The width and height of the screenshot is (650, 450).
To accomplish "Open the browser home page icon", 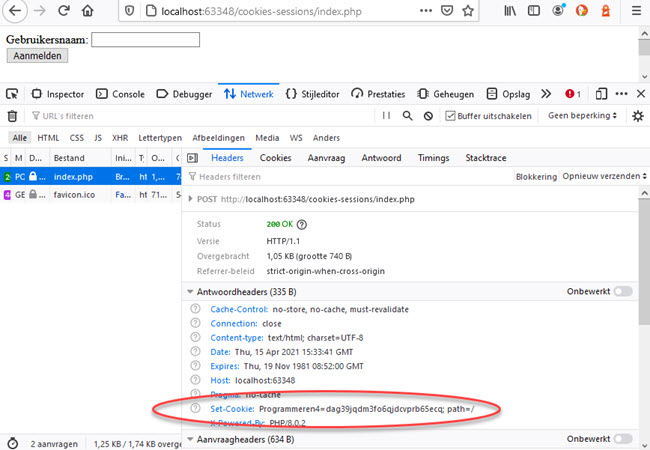I will [87, 11].
